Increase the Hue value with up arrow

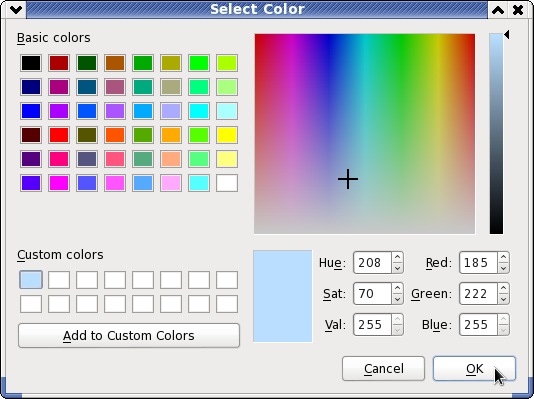click(397, 257)
